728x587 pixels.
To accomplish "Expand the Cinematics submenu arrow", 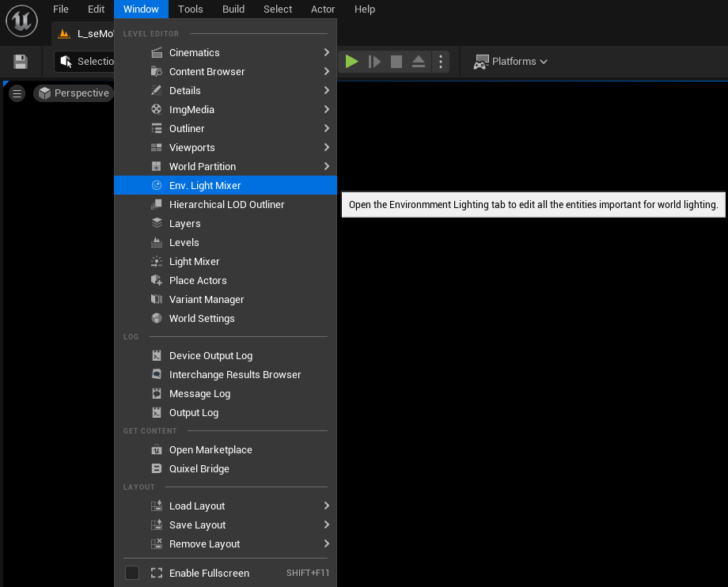I will pyautogui.click(x=326, y=52).
